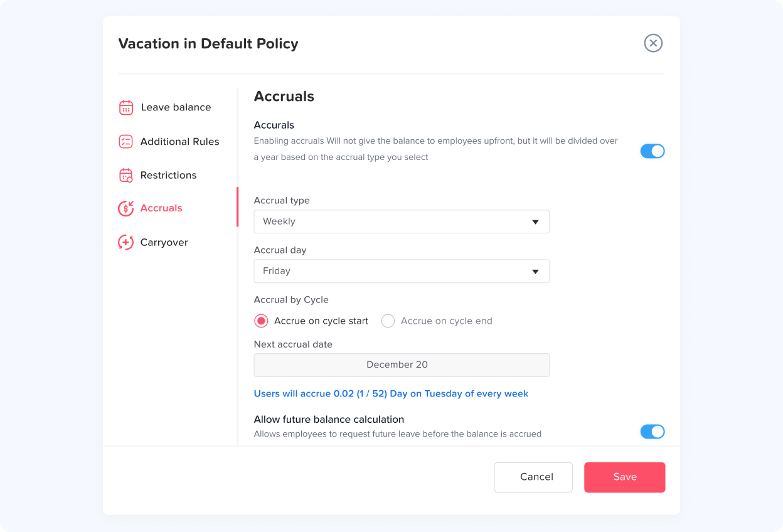Click the Additional Rules checklist icon

(x=126, y=141)
